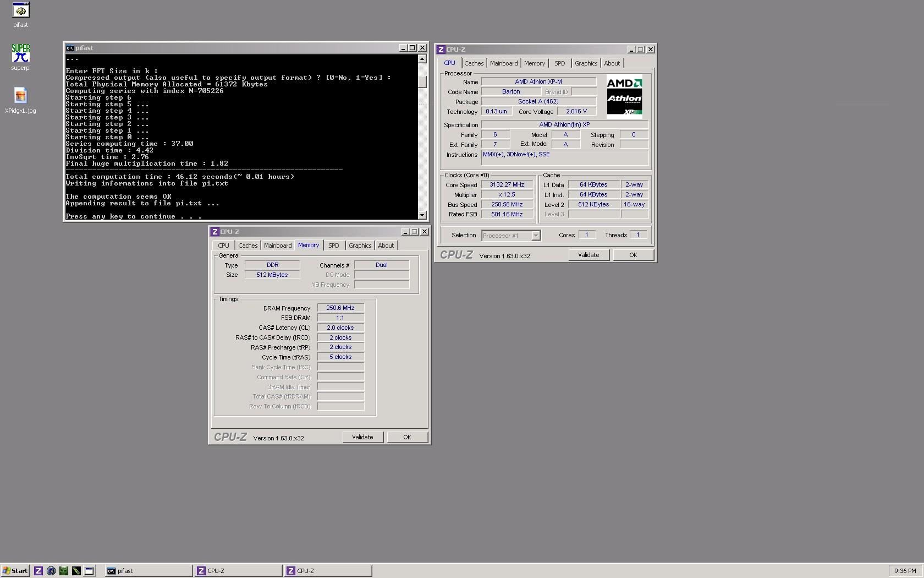924x578 pixels.
Task: Click the Core Speed value 3132.27 MHz
Action: click(507, 185)
